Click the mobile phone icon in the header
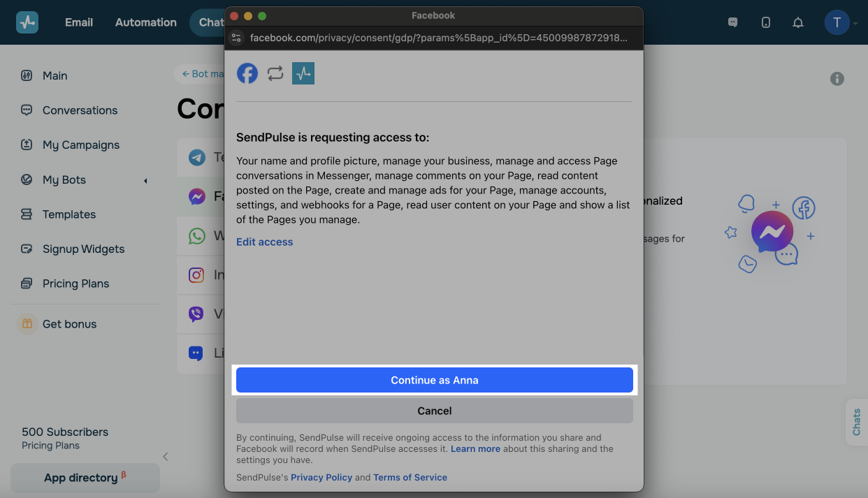The height and width of the screenshot is (498, 868). [x=766, y=22]
